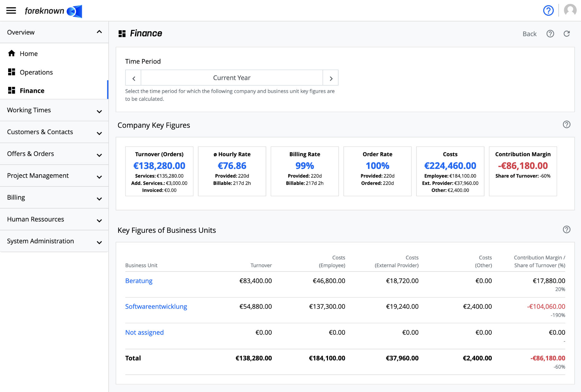This screenshot has height=392, width=581.
Task: Click the Current Year time period selector
Action: [231, 78]
